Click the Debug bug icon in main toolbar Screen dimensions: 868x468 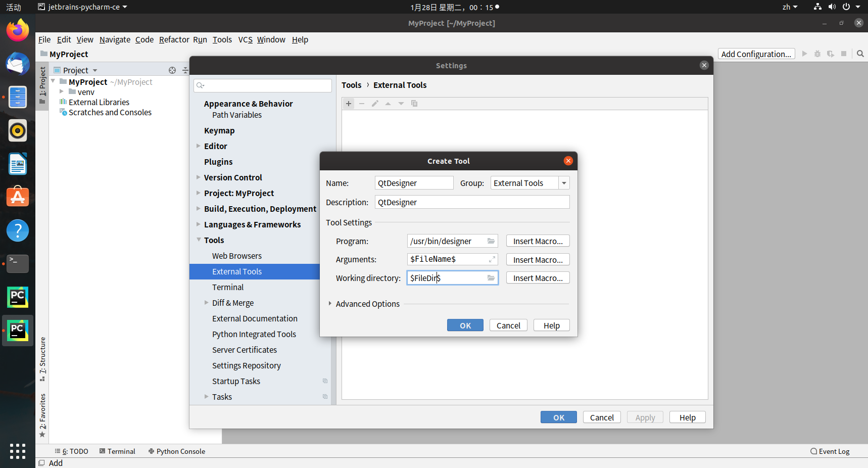[x=817, y=54]
